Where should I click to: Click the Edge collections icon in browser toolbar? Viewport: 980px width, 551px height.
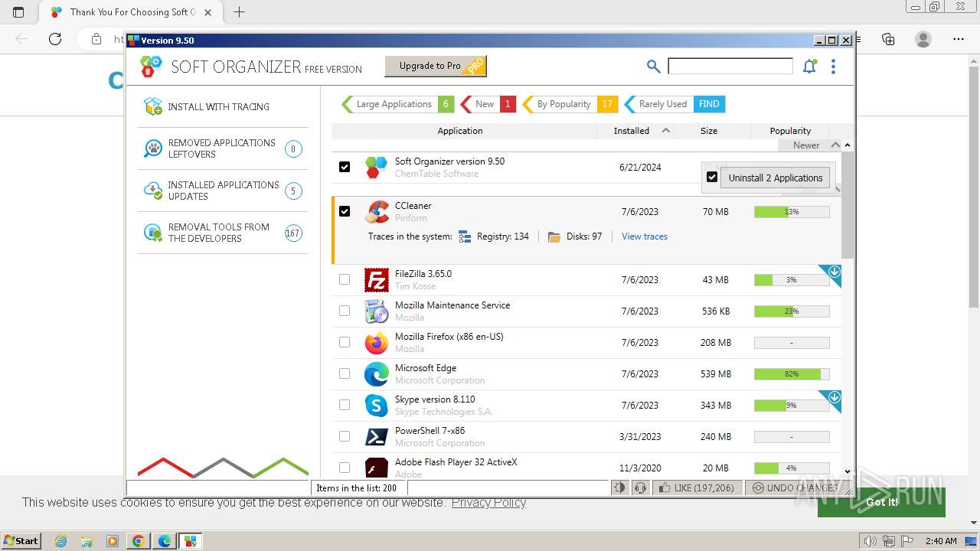tap(888, 39)
